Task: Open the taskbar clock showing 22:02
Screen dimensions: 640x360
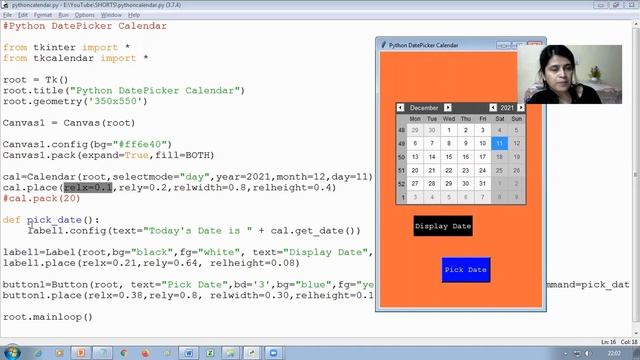Action: (x=614, y=353)
